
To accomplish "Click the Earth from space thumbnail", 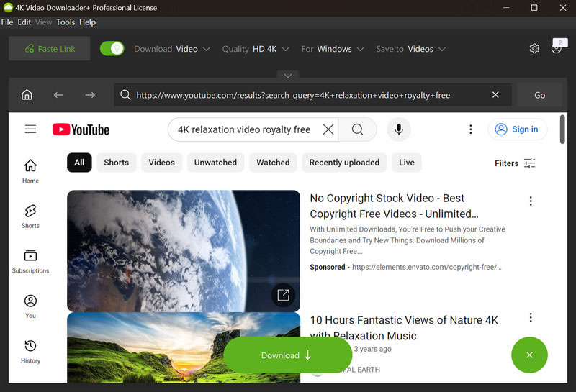I will (x=184, y=251).
